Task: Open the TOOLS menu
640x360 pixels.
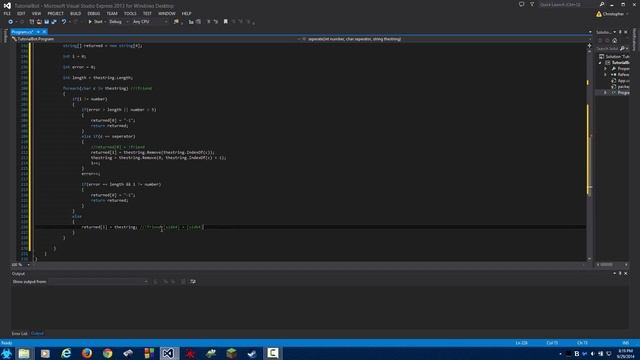Action: [130, 13]
